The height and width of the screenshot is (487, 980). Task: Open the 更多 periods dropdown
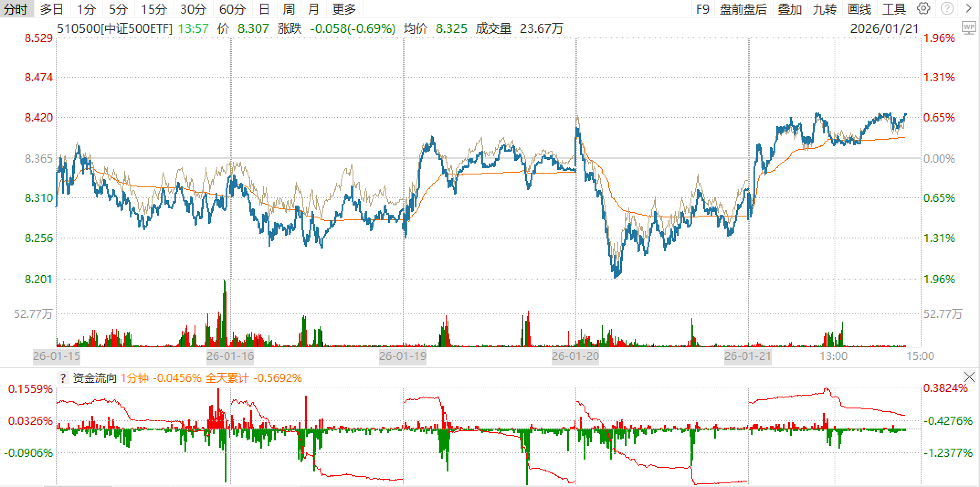click(x=344, y=9)
